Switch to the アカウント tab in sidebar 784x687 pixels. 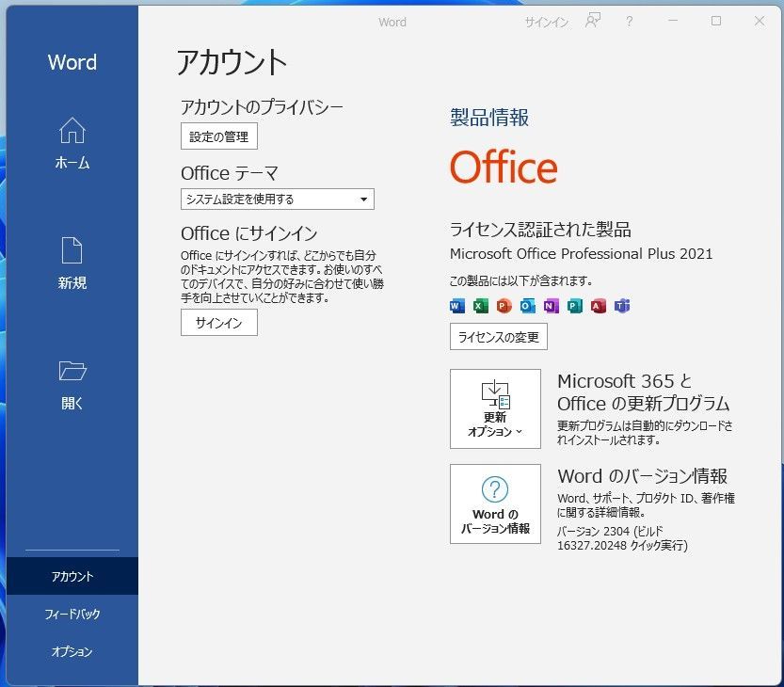(71, 576)
